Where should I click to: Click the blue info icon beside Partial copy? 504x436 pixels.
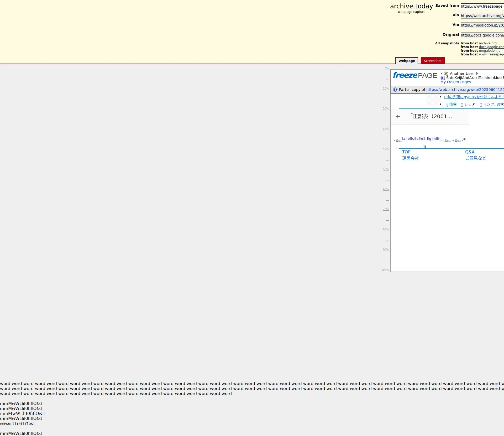pos(395,90)
